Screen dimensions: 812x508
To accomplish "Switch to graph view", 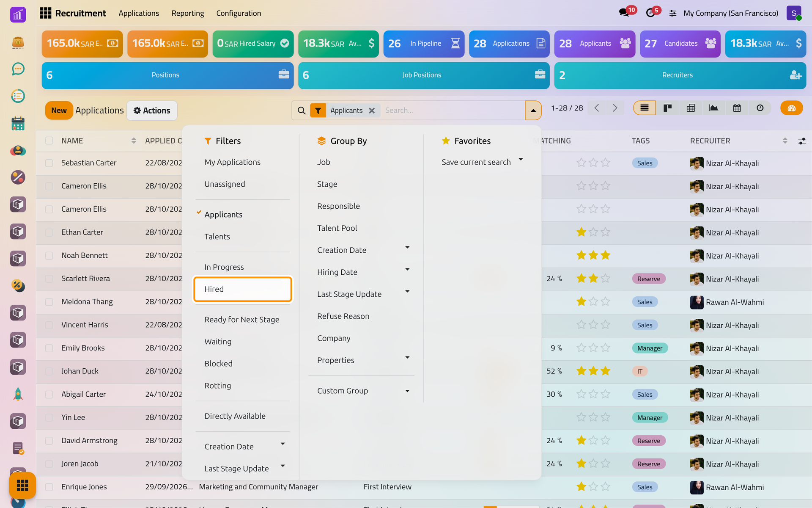I will (x=713, y=108).
